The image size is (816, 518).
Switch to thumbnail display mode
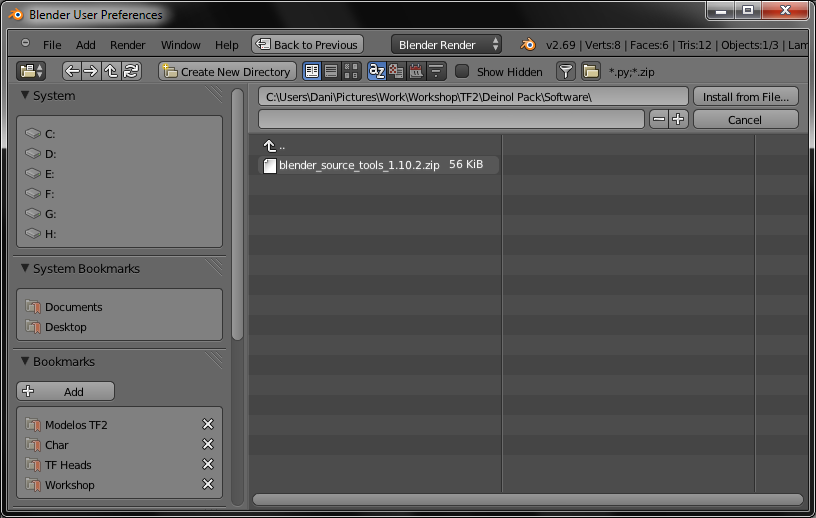pos(351,71)
